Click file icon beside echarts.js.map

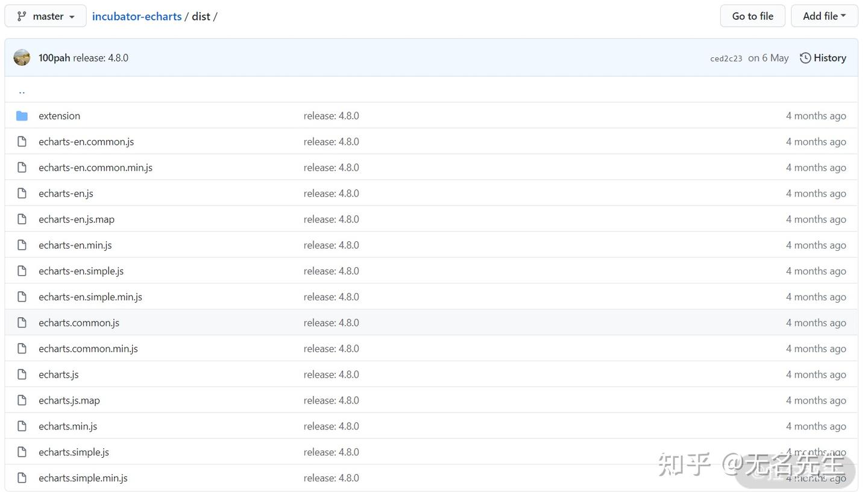pyautogui.click(x=22, y=401)
